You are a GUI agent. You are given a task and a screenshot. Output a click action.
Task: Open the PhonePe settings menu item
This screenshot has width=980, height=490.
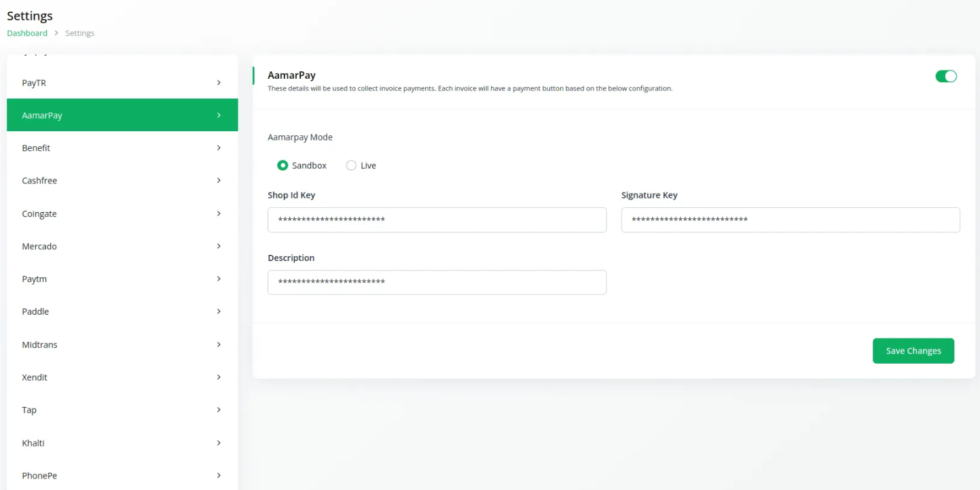click(122, 475)
